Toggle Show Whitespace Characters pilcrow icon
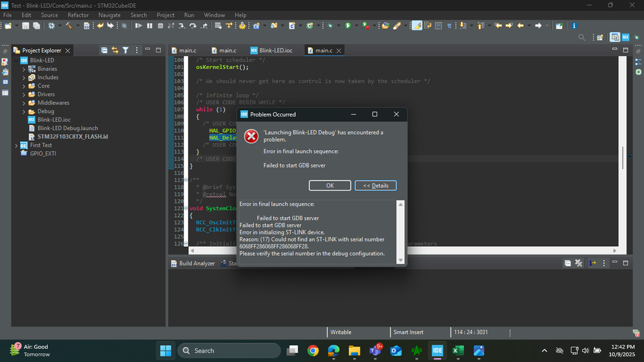644x362 pixels. tap(449, 26)
